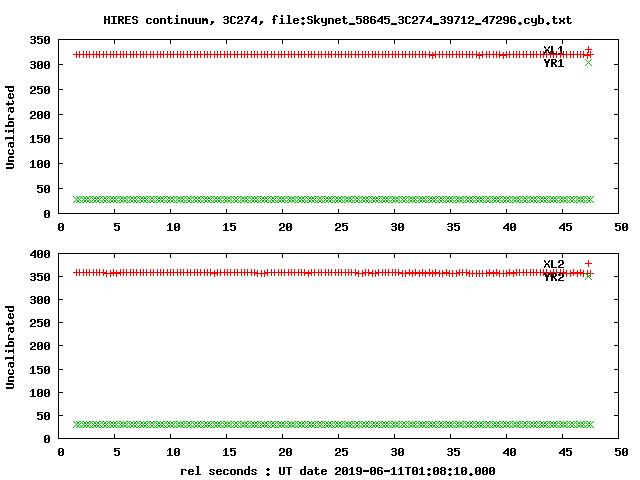Click the 150 y-axis tick of bottom plot
Viewport: 640px width, 480px height.
click(x=40, y=370)
